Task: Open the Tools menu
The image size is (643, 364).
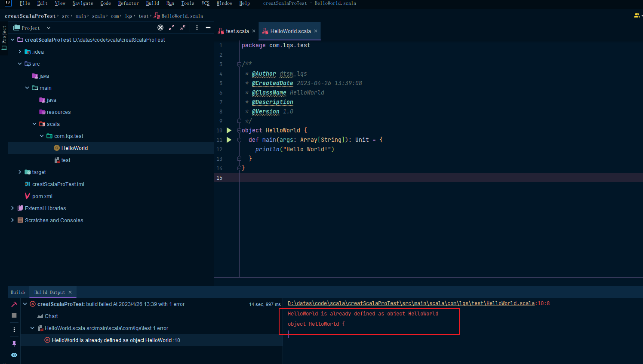Action: pos(188,3)
